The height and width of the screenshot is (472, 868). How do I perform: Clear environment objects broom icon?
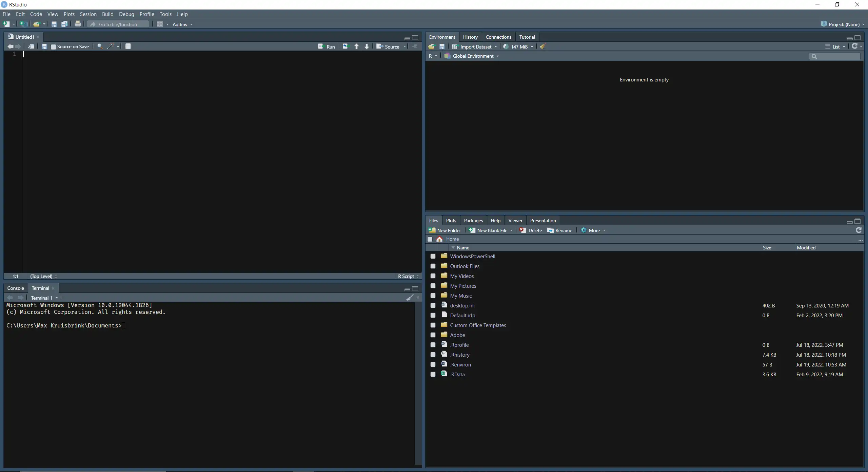pyautogui.click(x=542, y=46)
